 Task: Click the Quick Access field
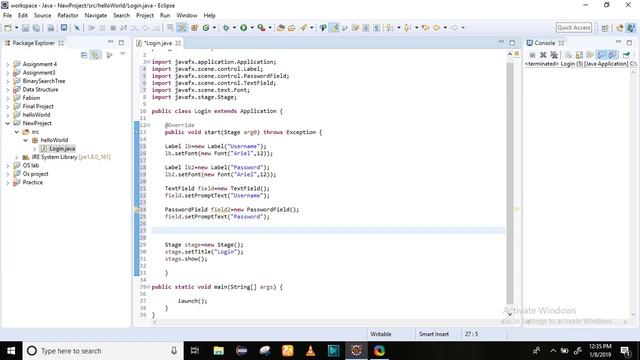pyautogui.click(x=573, y=27)
